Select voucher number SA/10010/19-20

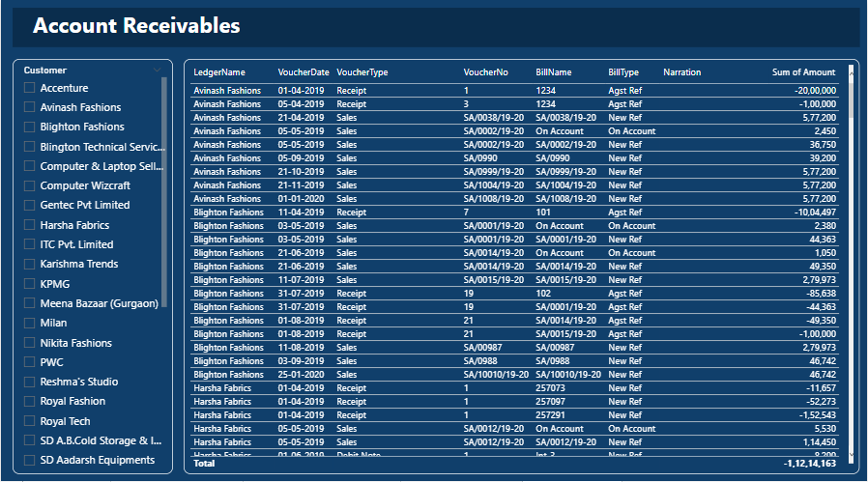coord(496,374)
